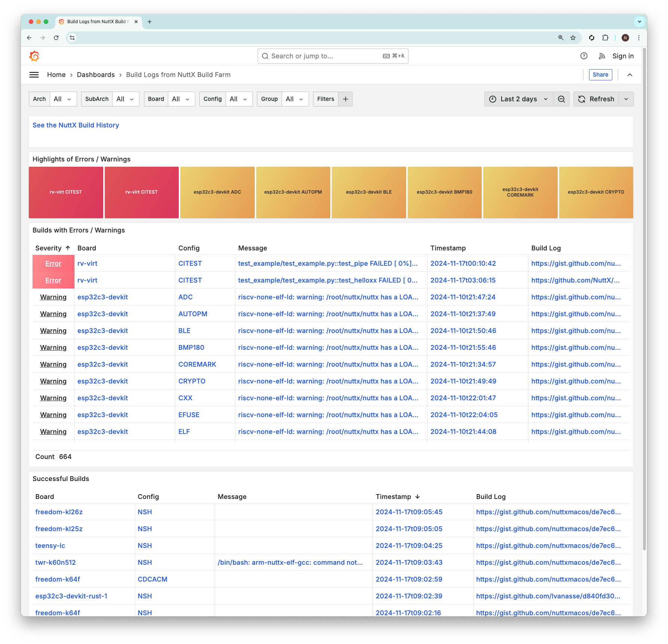The image size is (668, 644).
Task: Click the zoom out time range icon
Action: pos(561,99)
